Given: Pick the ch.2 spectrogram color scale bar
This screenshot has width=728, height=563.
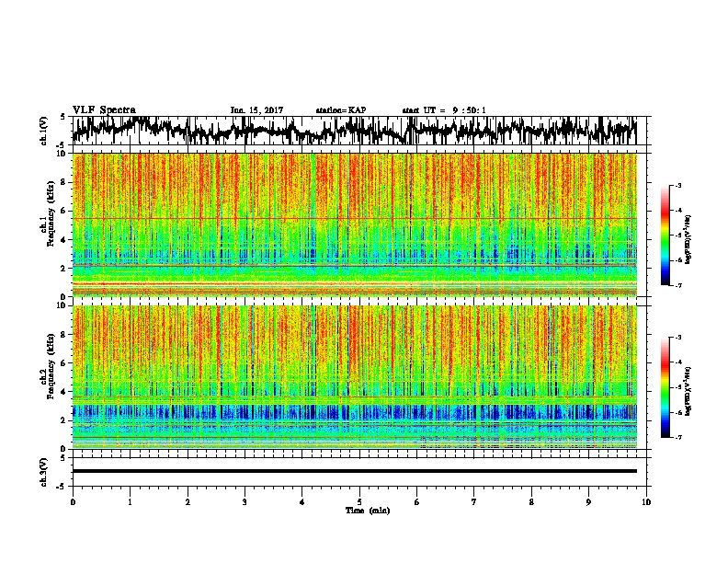Looking at the screenshot, I should coord(665,387).
